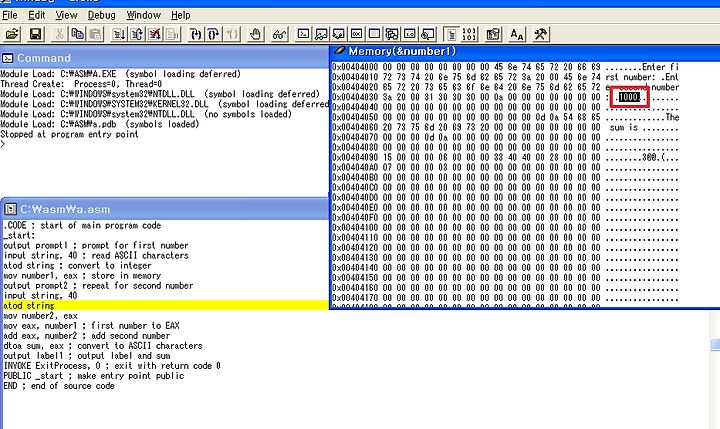Open the Edit menu
Screen dimensions: 720x429
37,15
